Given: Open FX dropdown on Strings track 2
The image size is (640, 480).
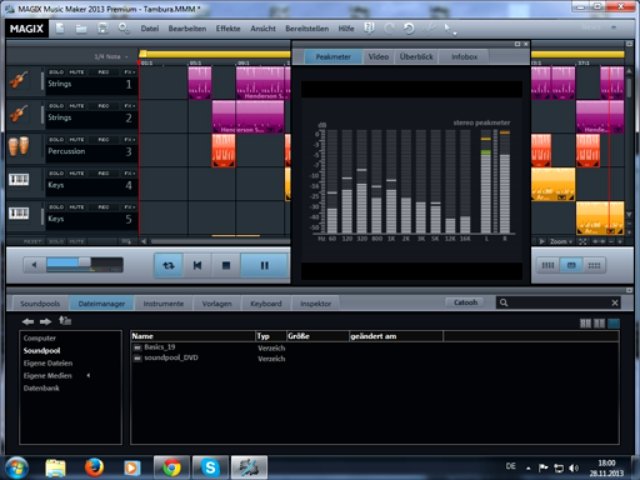Looking at the screenshot, I should pos(128,105).
